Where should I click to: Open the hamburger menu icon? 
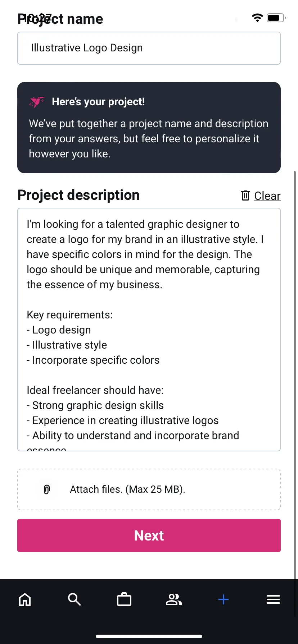273,599
